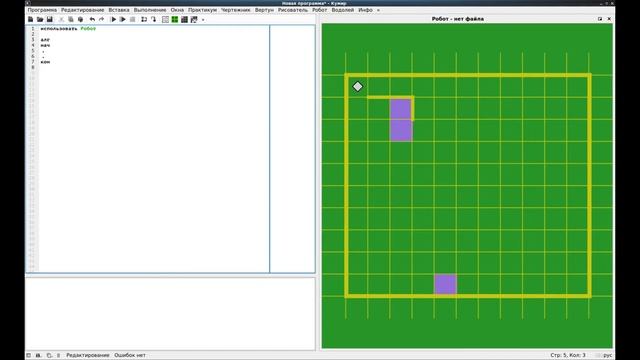Open a file with the folder icon
This screenshot has height=360, width=640.
coord(40,20)
